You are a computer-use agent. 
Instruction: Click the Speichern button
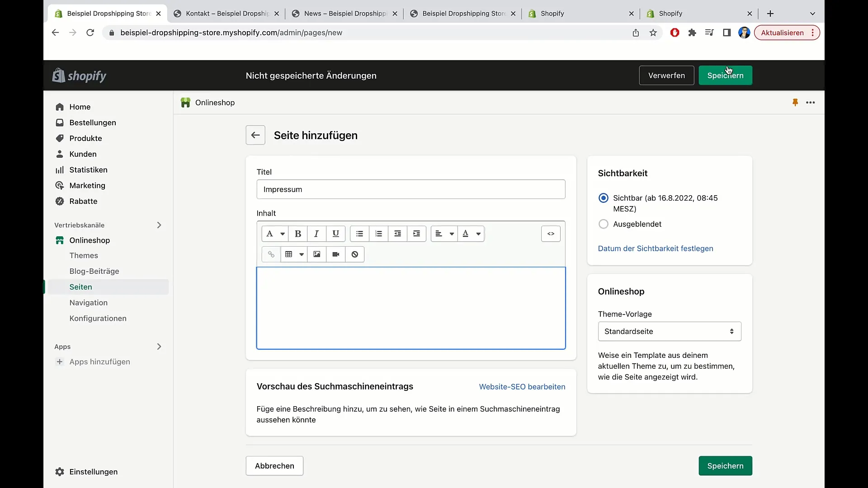coord(725,75)
